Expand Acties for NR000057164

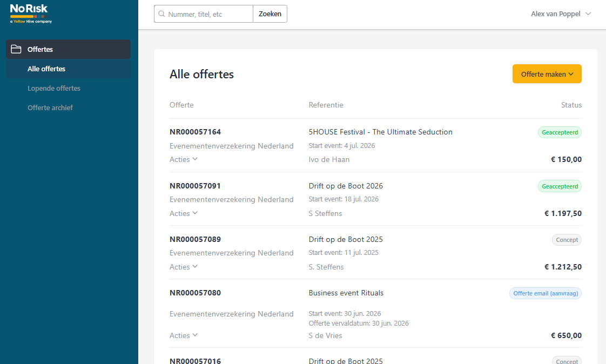point(184,159)
